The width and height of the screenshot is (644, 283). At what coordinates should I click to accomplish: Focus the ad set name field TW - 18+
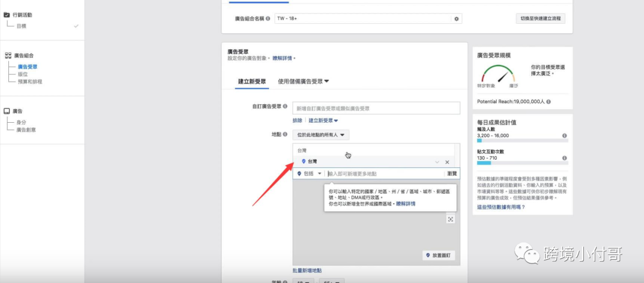tap(363, 19)
